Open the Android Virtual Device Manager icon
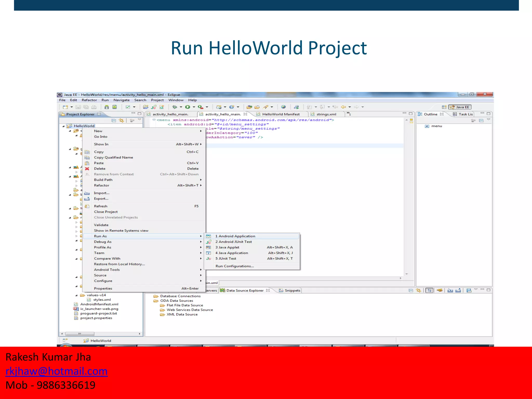Image resolution: width=532 pixels, height=399 pixels. tap(115, 107)
